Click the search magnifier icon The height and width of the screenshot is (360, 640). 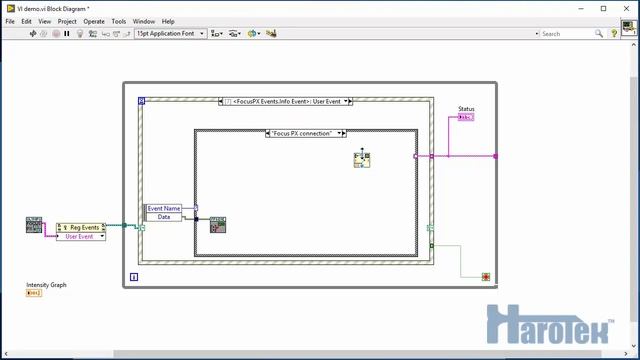click(599, 34)
